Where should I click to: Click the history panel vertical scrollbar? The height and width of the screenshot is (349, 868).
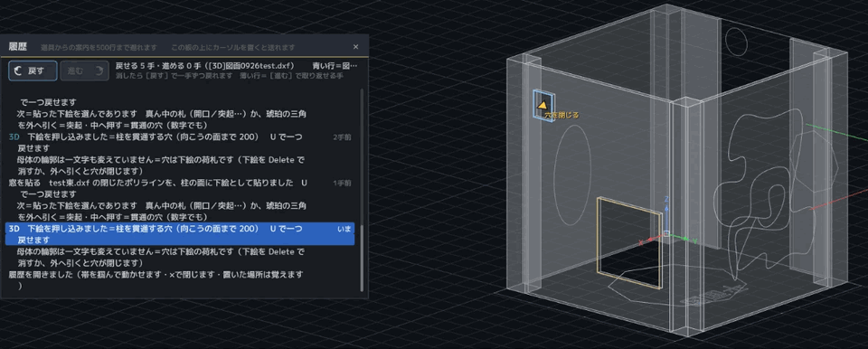pos(363,258)
